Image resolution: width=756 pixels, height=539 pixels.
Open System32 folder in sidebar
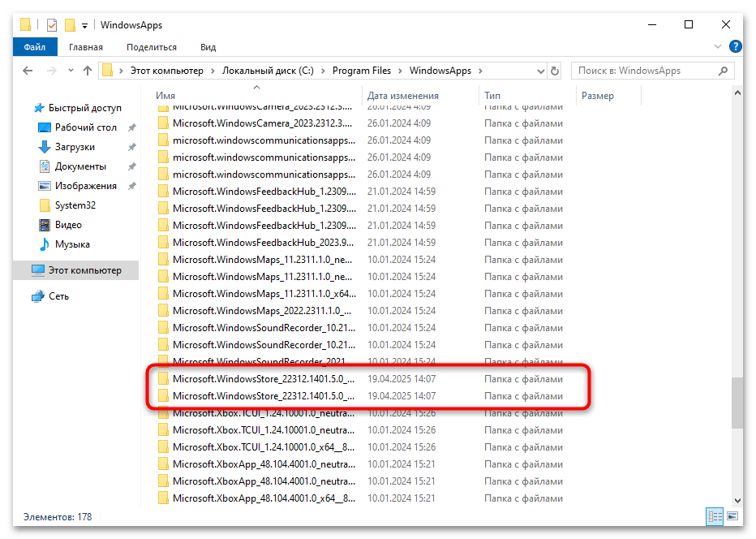(67, 205)
